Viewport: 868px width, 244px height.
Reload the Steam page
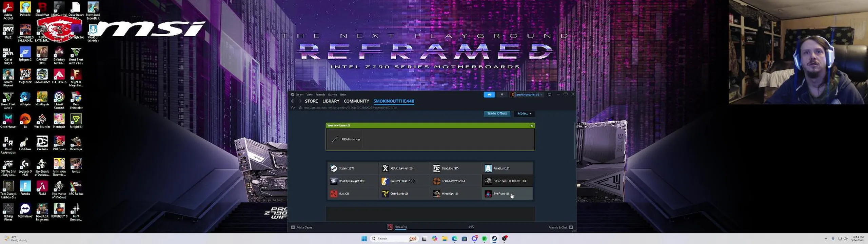pyautogui.click(x=293, y=108)
